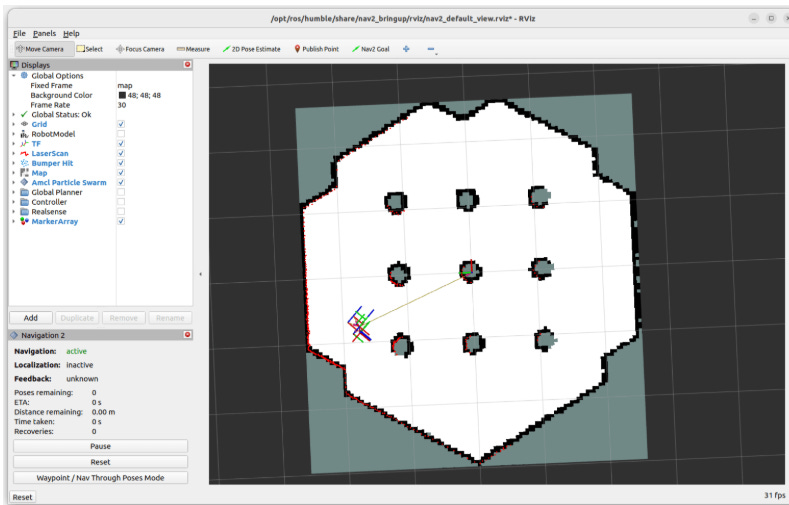Image resolution: width=789 pixels, height=505 pixels.
Task: Click the Controller folder icon
Action: [x=24, y=202]
